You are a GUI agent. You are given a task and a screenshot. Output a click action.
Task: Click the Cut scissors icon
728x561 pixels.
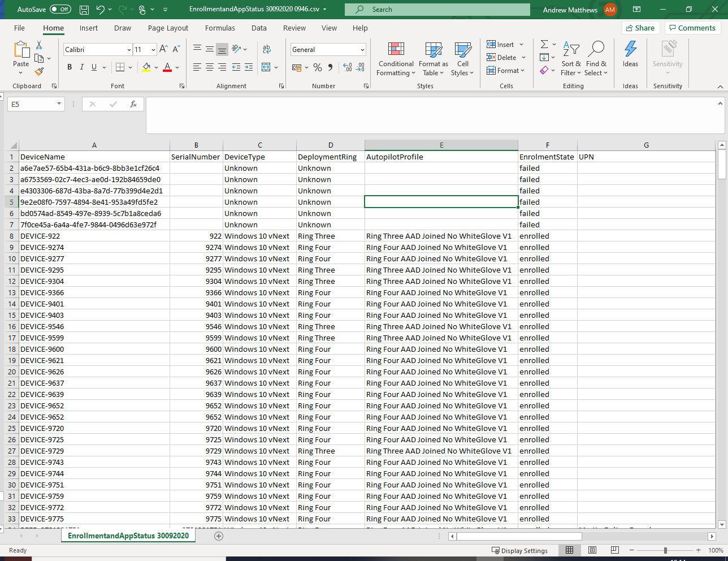click(39, 45)
